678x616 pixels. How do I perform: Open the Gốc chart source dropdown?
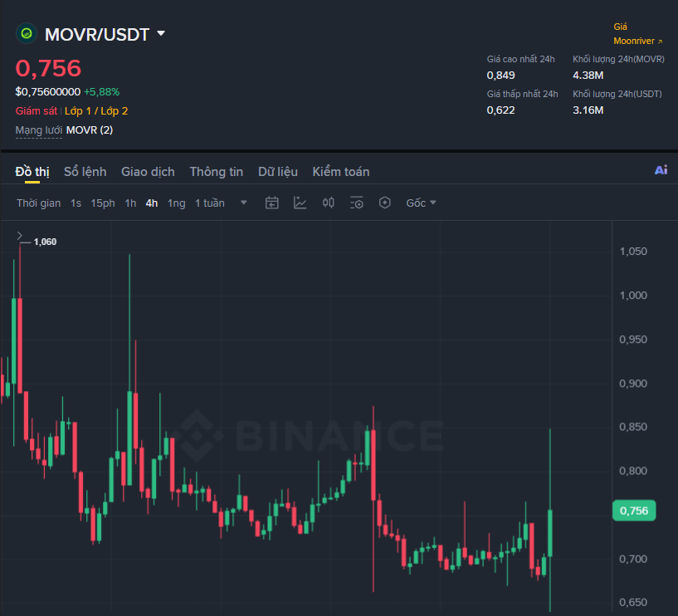point(421,203)
